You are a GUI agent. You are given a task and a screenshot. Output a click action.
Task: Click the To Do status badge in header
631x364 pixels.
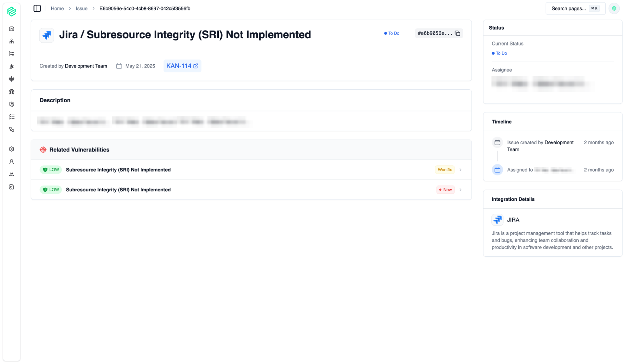coord(392,33)
